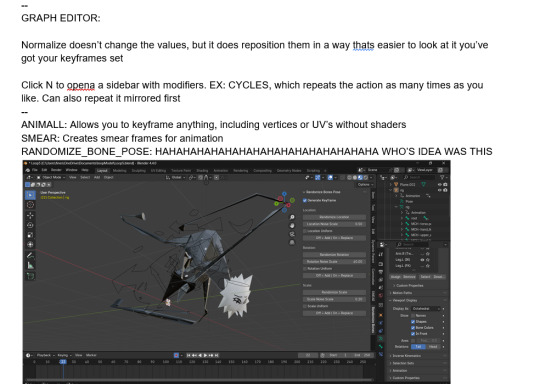The width and height of the screenshot is (540, 384).
Task: Open the Global orientation dropdown
Action: [176, 177]
